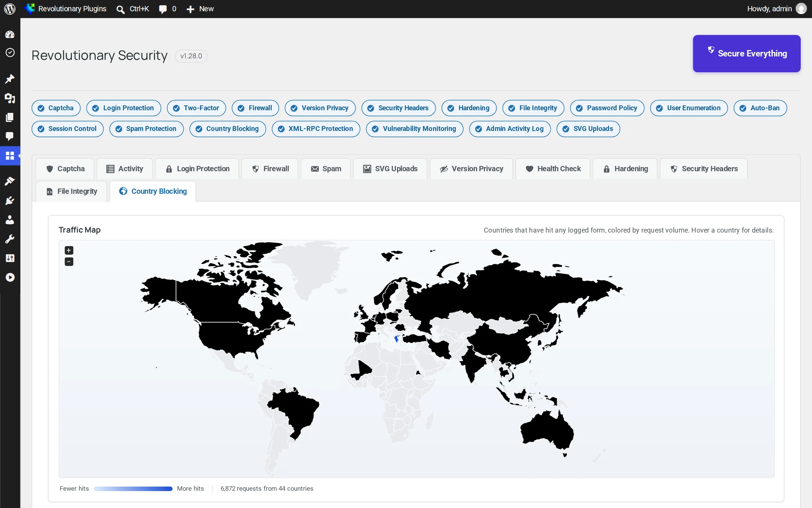
Task: Open the WordPress logo menu
Action: (x=10, y=9)
